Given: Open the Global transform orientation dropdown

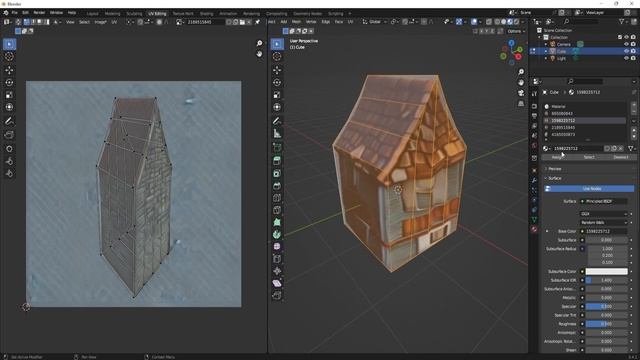Looking at the screenshot, I should point(374,22).
